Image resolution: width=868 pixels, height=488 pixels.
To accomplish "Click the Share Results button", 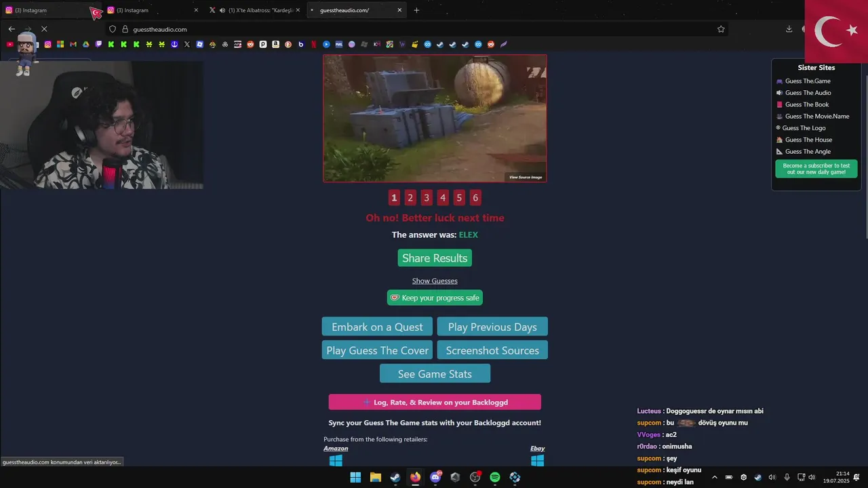I will (435, 258).
